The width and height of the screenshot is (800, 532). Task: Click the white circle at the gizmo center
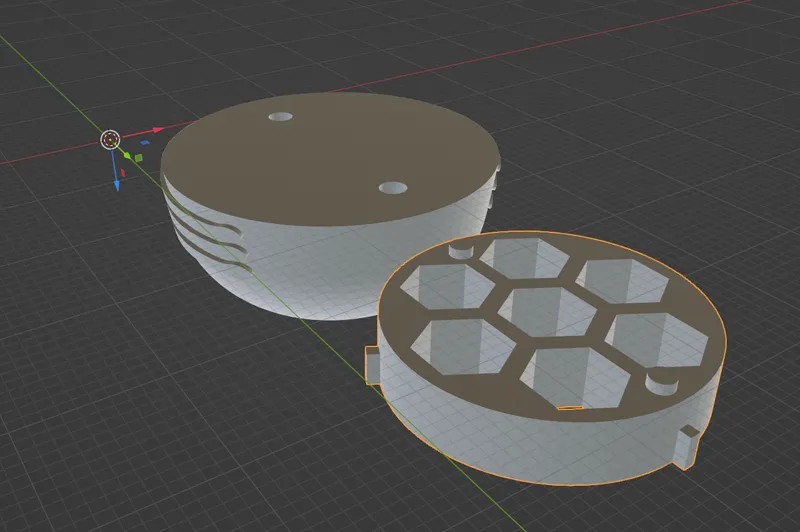coord(111,139)
